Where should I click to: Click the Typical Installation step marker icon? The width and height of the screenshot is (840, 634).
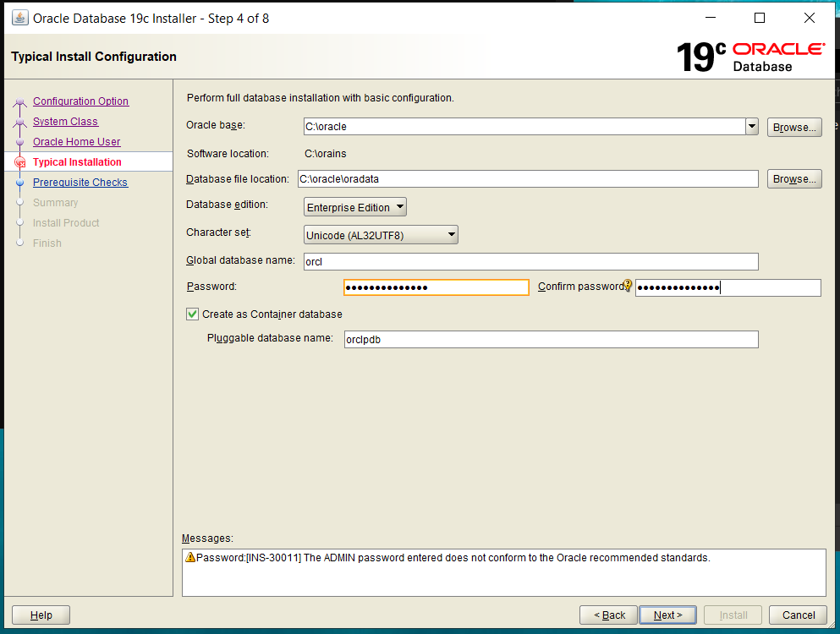click(x=19, y=161)
